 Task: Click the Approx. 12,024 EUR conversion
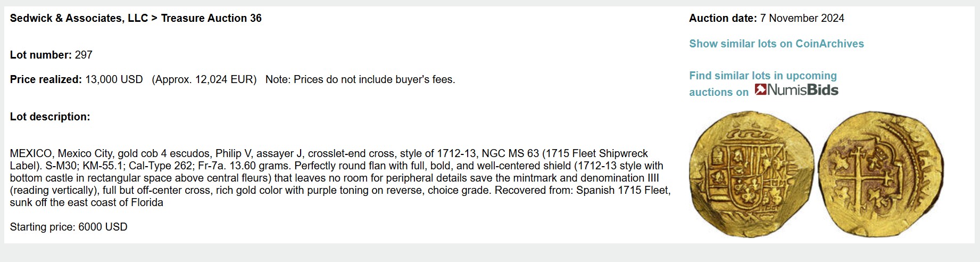[204, 79]
